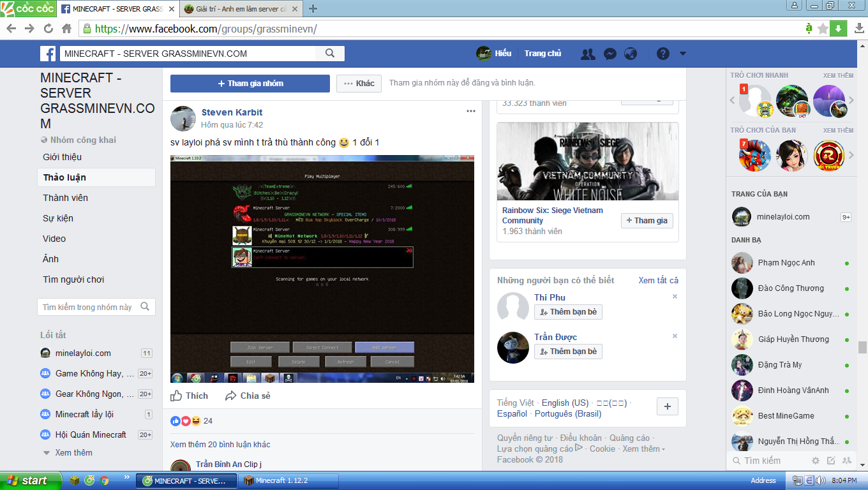This screenshot has width=868, height=490.
Task: Open account dropdown arrow in top bar
Action: pyautogui.click(x=683, y=54)
